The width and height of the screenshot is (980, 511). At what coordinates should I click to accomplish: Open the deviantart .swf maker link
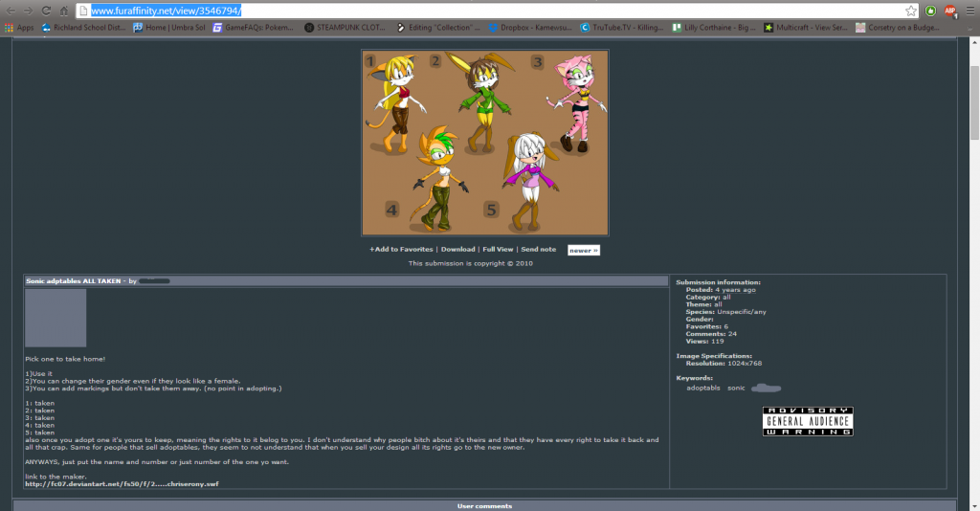pos(121,483)
